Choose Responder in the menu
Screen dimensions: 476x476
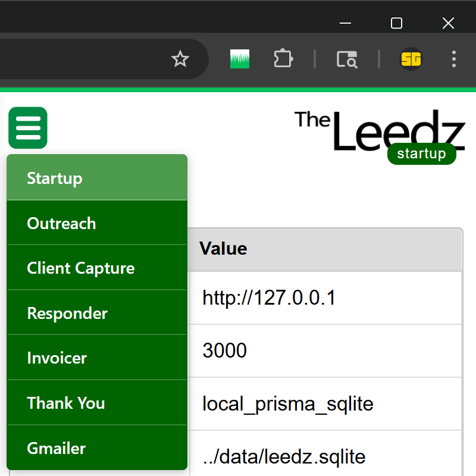point(97,314)
